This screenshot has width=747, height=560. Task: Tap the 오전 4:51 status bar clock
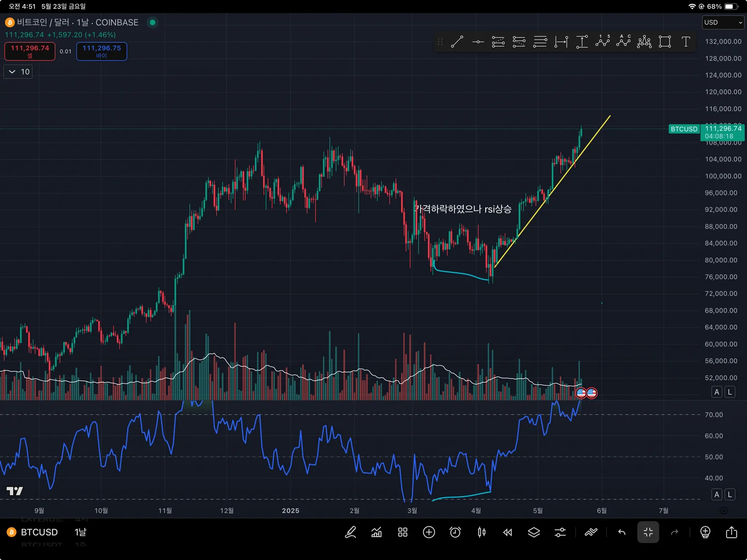coord(22,7)
